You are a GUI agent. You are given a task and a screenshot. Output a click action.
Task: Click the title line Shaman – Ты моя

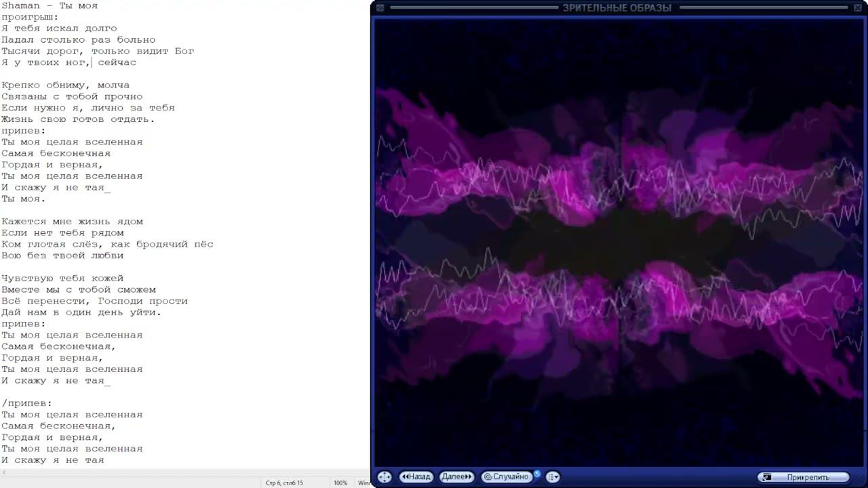point(50,5)
